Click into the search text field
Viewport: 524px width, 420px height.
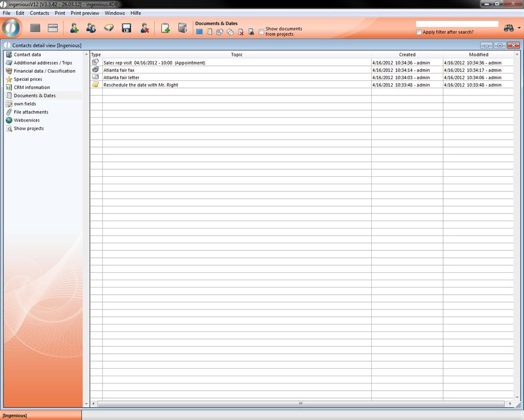tap(457, 24)
